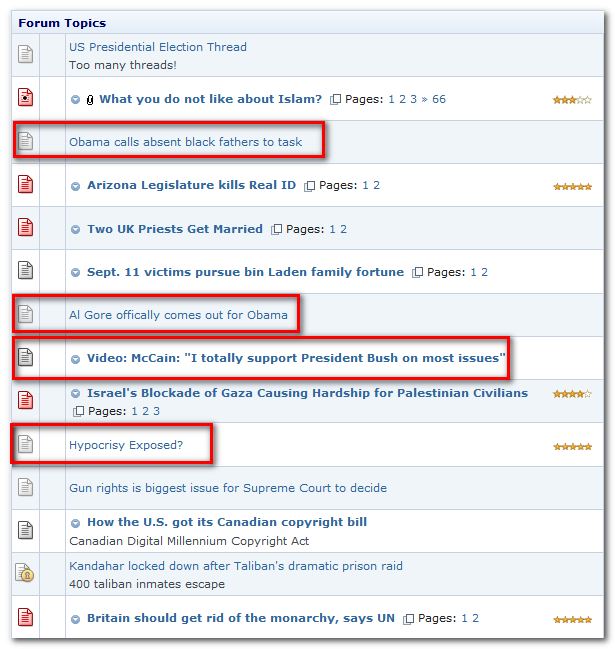This screenshot has width=615, height=649.
Task: Go to page 66 of Islam thread
Action: coord(439,99)
